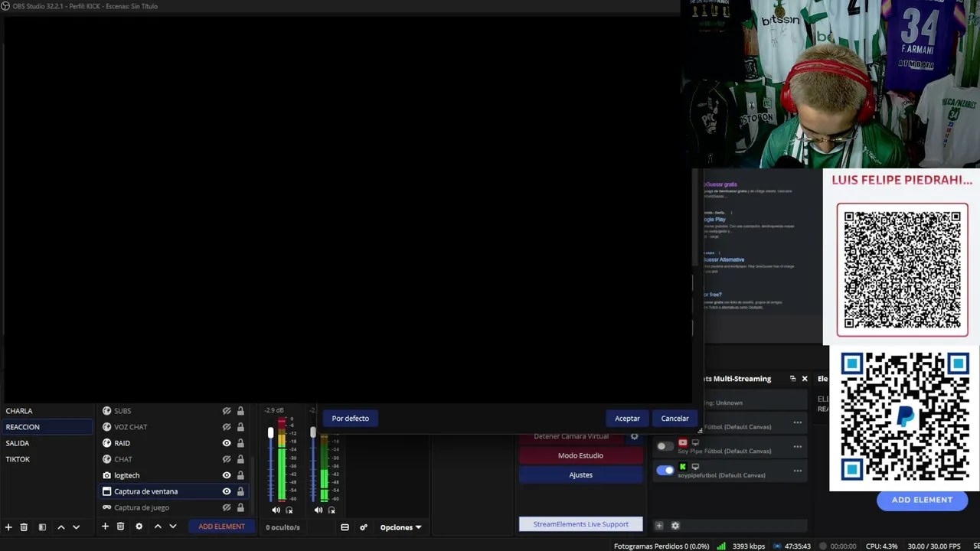The image size is (980, 551).
Task: Add a new scene with the plus icon
Action: (8, 527)
